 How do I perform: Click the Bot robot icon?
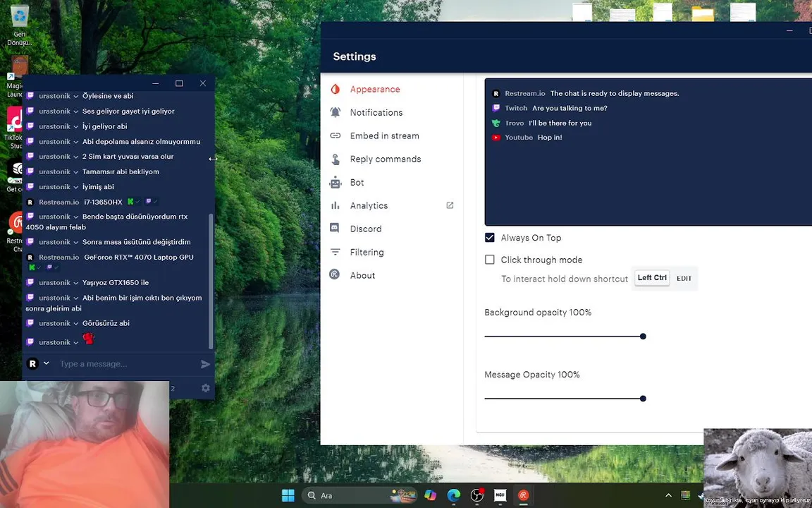click(335, 183)
